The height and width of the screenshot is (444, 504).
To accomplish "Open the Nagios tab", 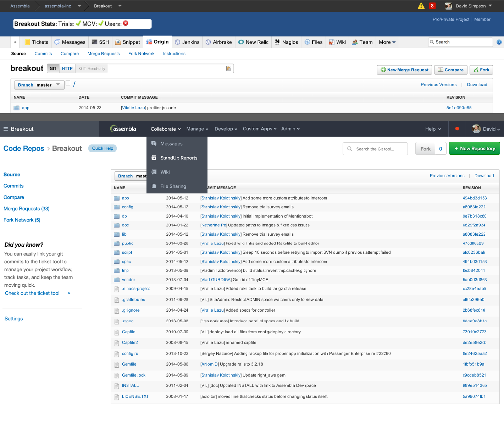I will point(287,42).
